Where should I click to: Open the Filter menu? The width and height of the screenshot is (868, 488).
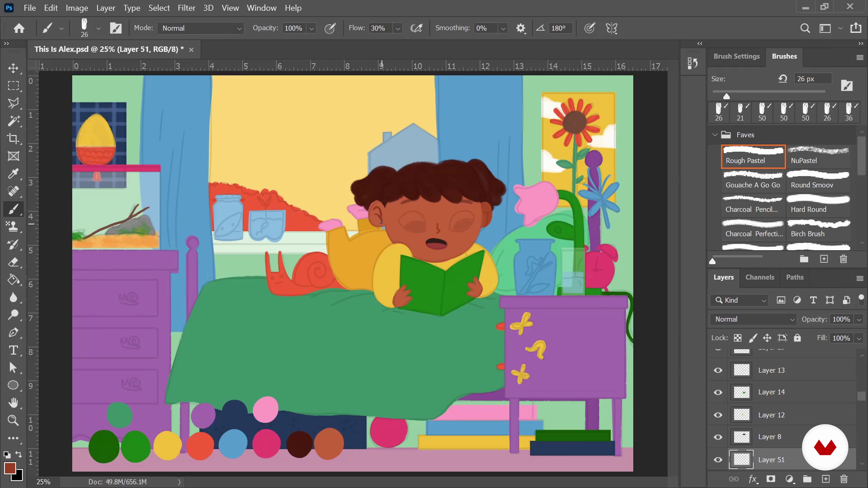coord(186,8)
